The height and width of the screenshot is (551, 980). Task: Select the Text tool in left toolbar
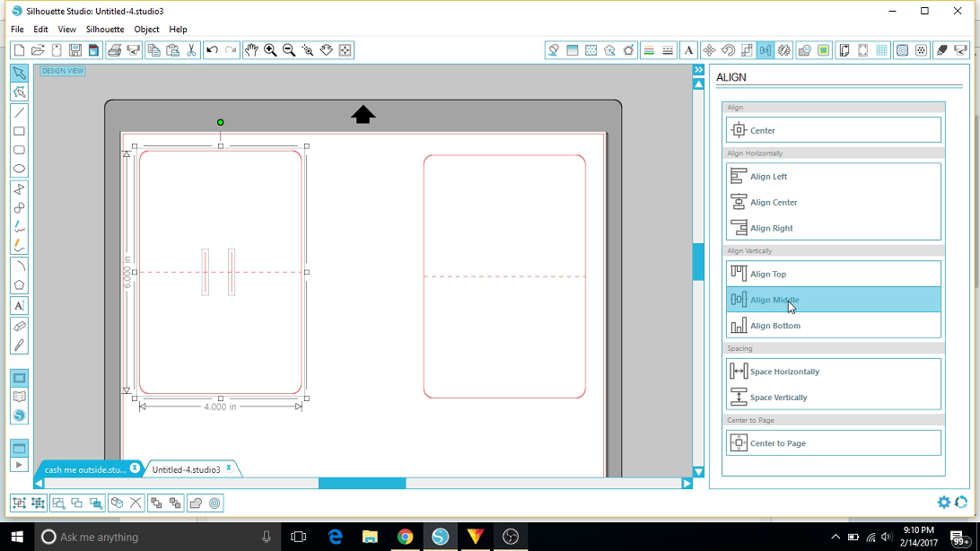[20, 305]
